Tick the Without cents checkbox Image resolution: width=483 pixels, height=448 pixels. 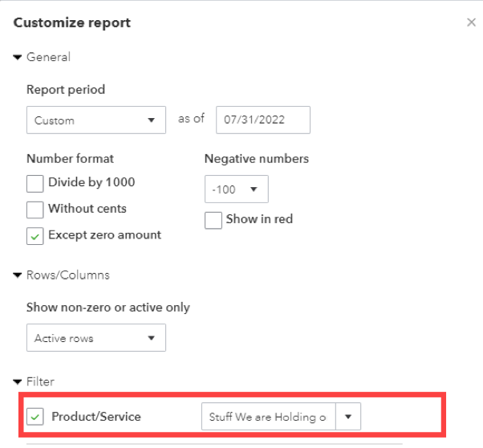pos(35,210)
